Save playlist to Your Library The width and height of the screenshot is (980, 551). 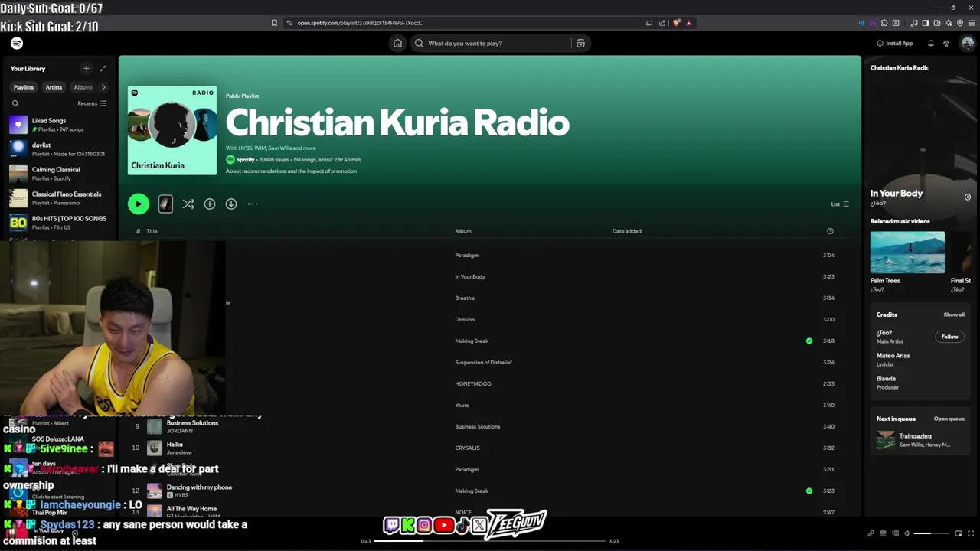point(210,204)
